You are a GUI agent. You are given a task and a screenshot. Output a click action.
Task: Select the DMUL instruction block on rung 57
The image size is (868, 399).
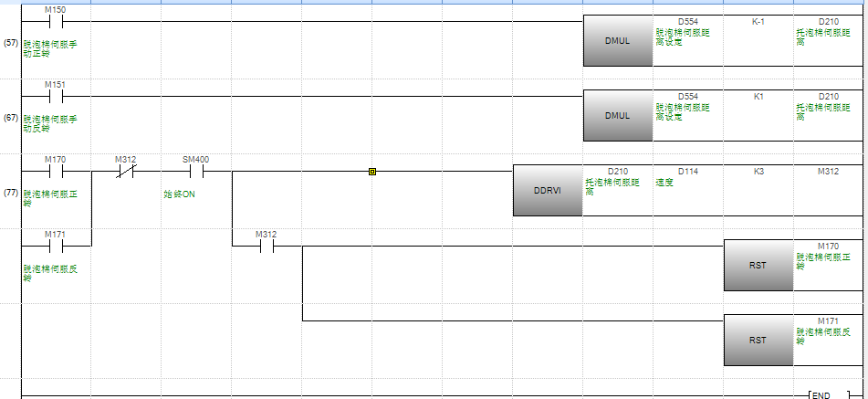[x=618, y=41]
